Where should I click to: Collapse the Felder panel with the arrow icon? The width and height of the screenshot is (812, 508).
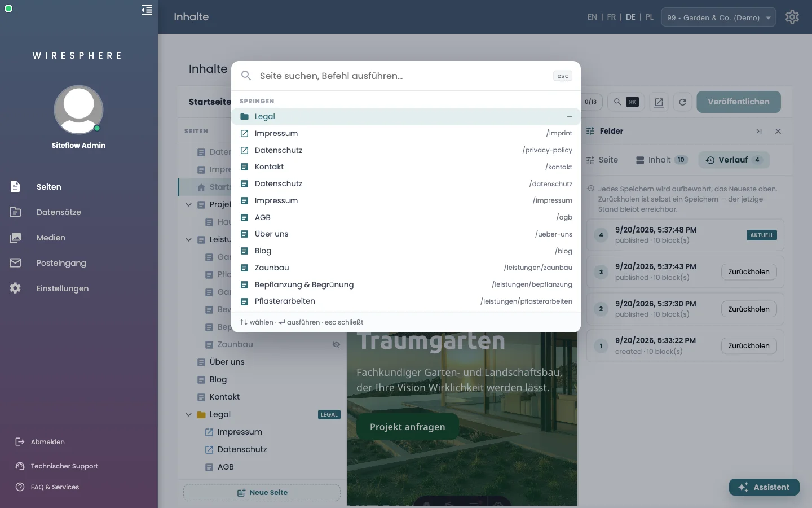coord(759,131)
